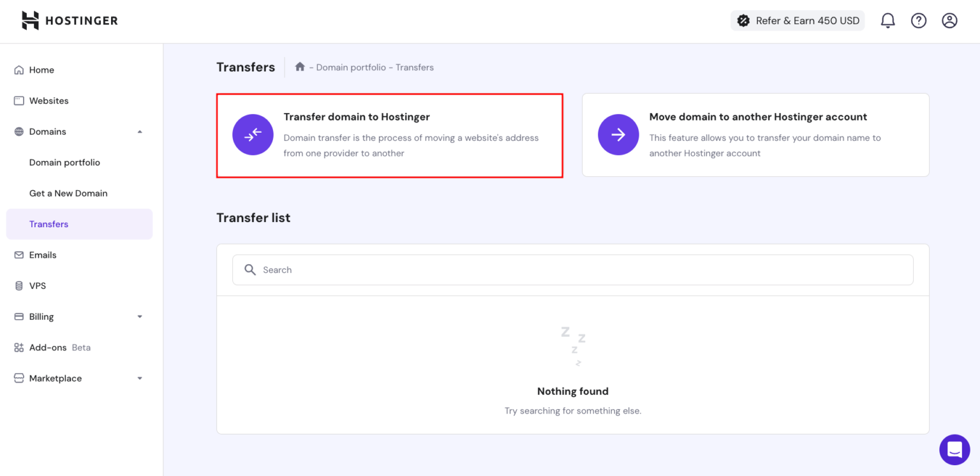Click the home breadcrumb icon
Screen dimensions: 980x476
tap(300, 66)
